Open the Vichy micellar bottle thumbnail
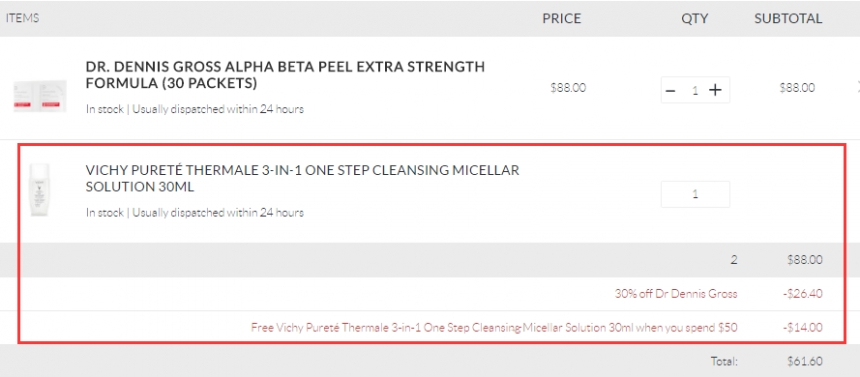This screenshot has width=860, height=377. coord(40,190)
